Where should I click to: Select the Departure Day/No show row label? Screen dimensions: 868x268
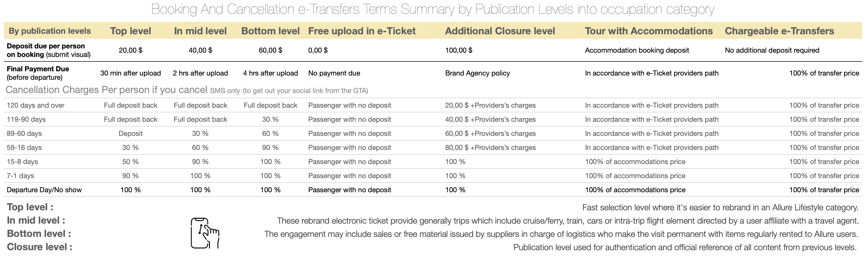pos(44,190)
